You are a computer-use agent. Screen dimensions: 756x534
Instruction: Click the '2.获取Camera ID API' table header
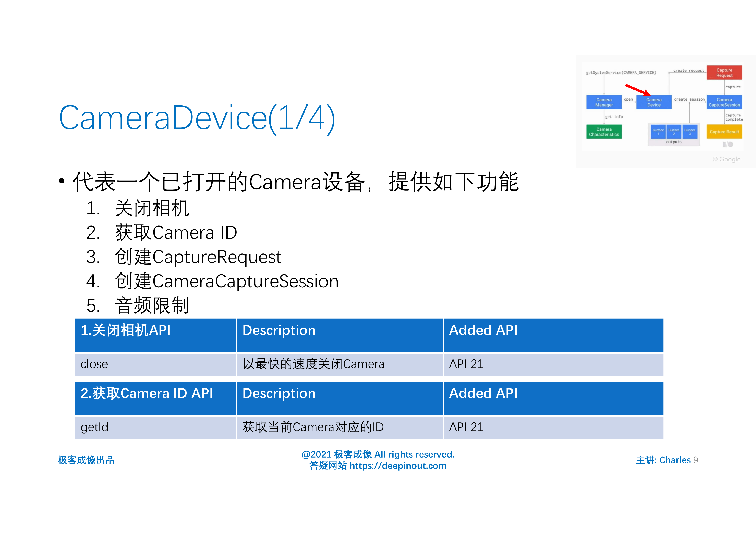pyautogui.click(x=155, y=398)
